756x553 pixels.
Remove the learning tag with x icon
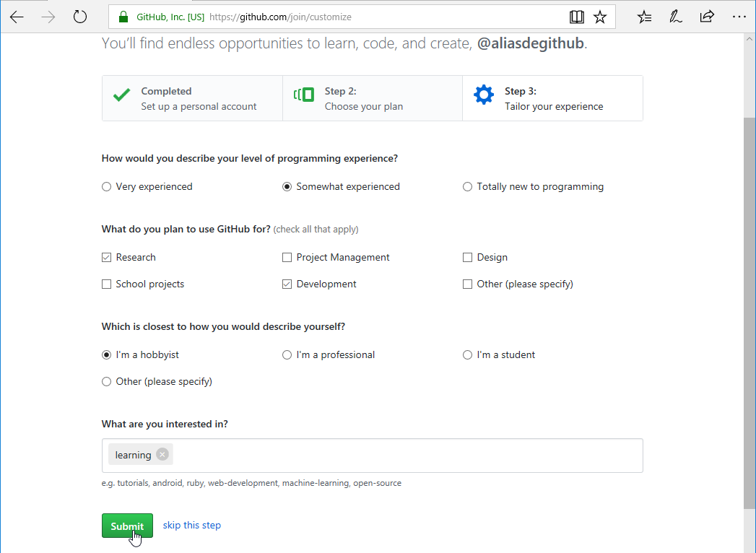pyautogui.click(x=162, y=455)
